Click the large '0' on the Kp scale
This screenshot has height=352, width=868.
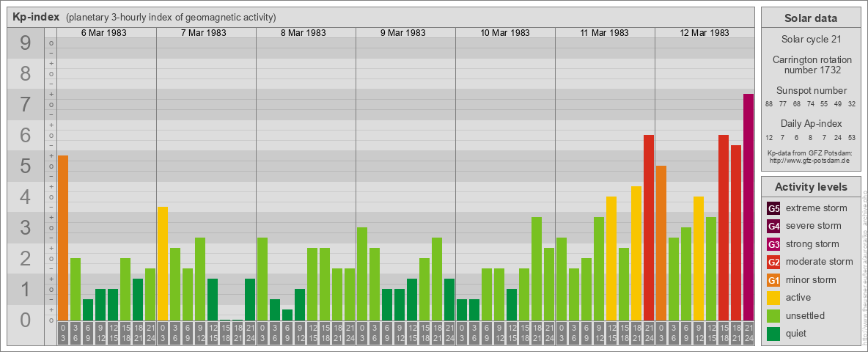[26, 320]
